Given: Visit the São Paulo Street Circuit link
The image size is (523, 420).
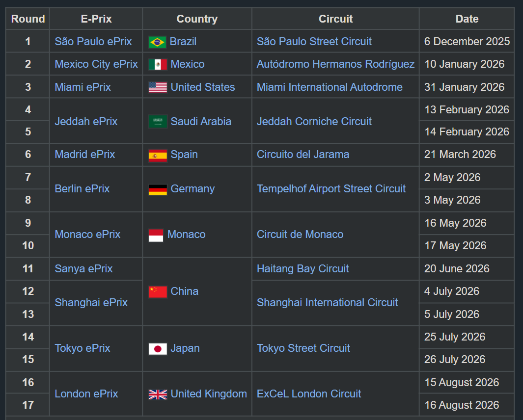Looking at the screenshot, I should 314,41.
